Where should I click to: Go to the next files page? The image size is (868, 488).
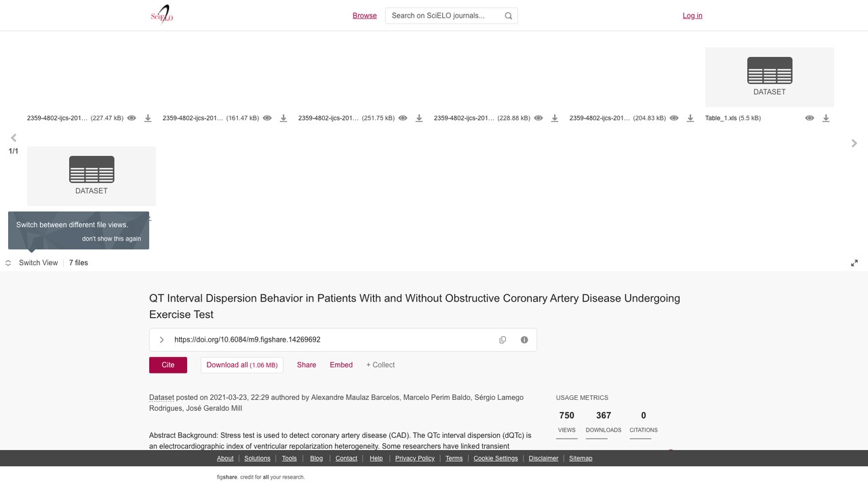854,143
